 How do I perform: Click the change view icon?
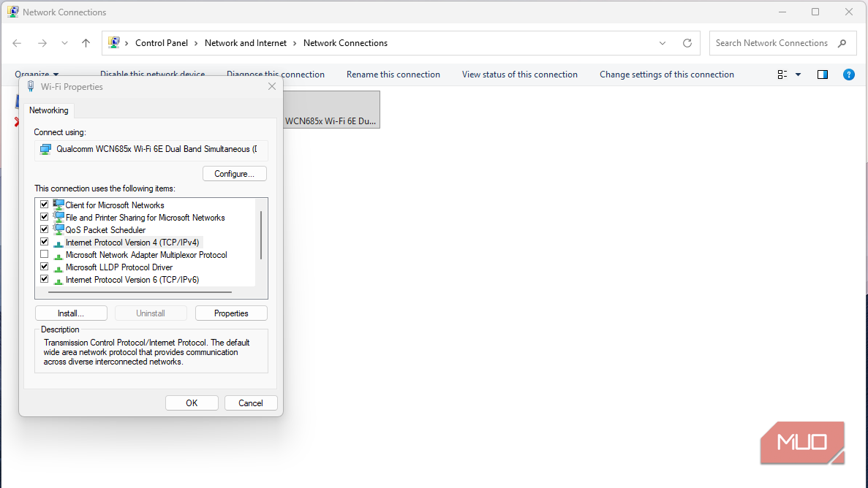pos(782,74)
